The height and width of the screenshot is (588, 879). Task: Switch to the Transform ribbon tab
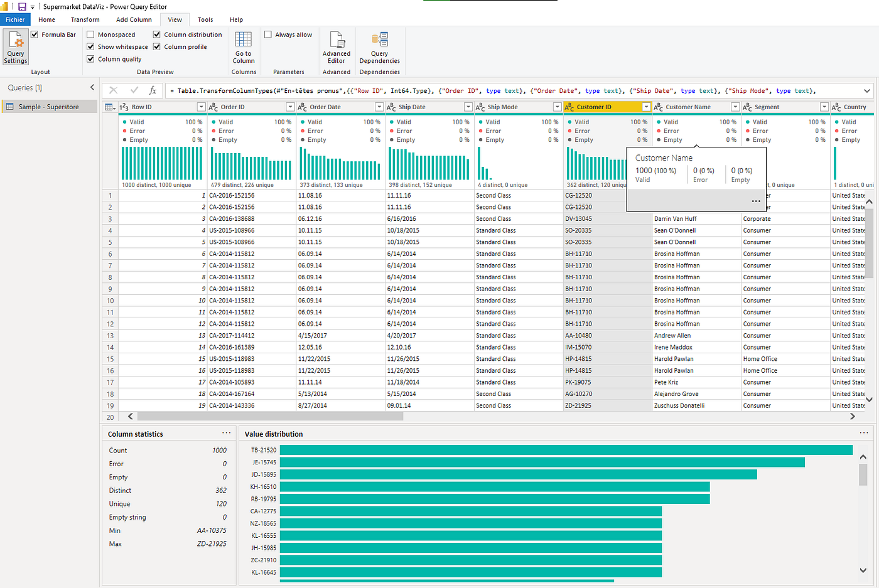pos(85,19)
